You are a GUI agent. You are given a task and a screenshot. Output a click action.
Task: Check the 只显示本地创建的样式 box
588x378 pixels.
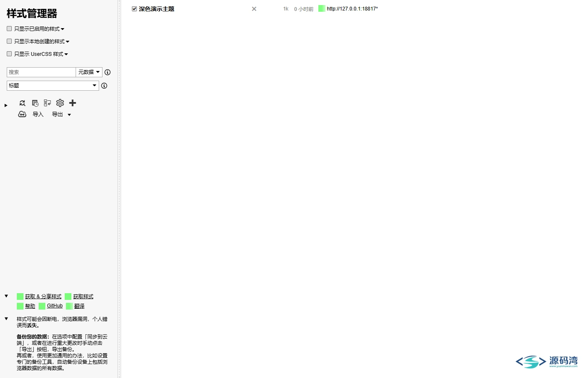(x=9, y=41)
